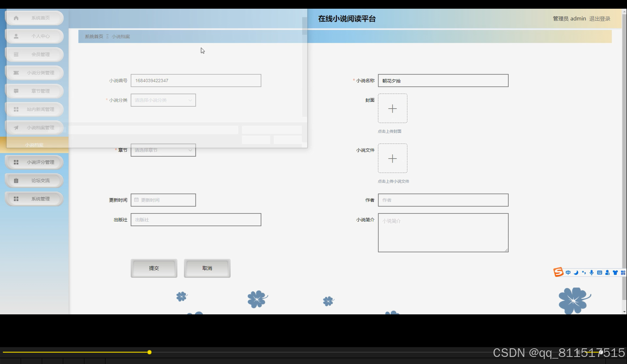Click the 章节 dropdown chevron
Screen dimensions: 627x364
pos(190,150)
